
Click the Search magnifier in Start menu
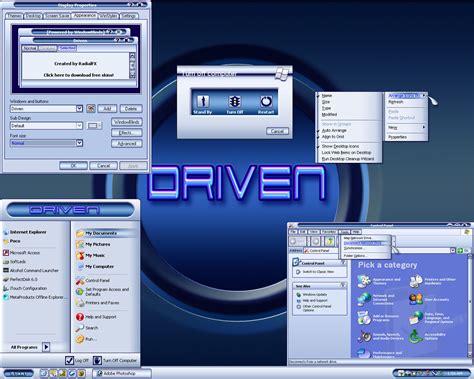pyautogui.click(x=80, y=328)
